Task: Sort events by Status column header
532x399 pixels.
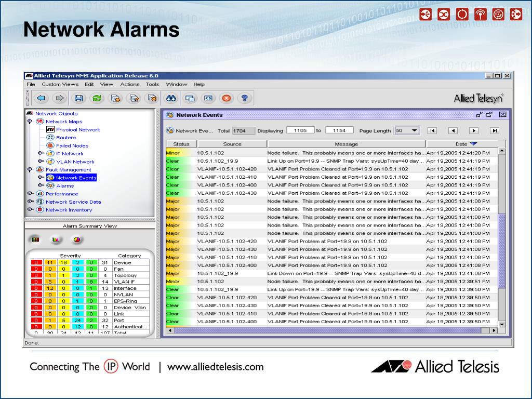Action: pos(181,144)
